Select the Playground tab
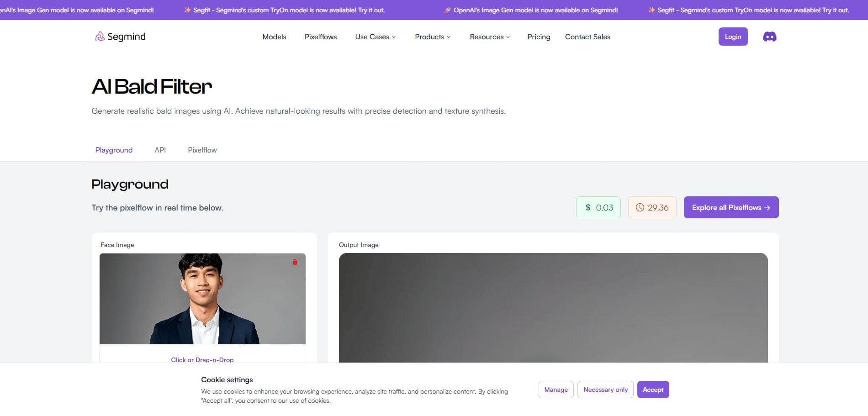The height and width of the screenshot is (416, 868). (x=114, y=150)
